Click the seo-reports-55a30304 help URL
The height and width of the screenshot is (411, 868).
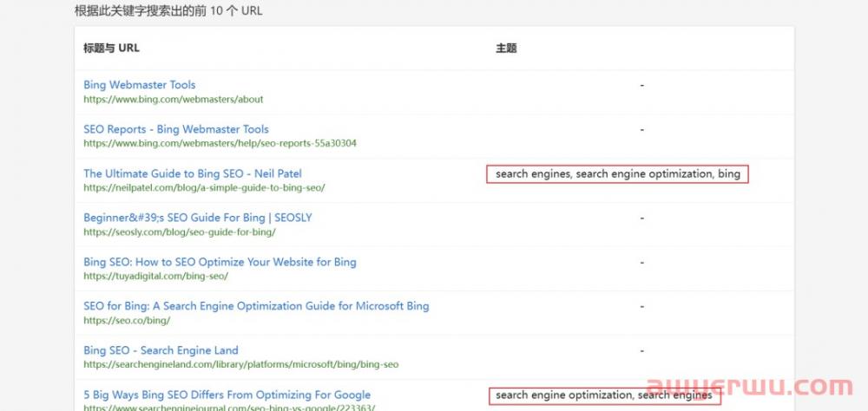pyautogui.click(x=220, y=144)
